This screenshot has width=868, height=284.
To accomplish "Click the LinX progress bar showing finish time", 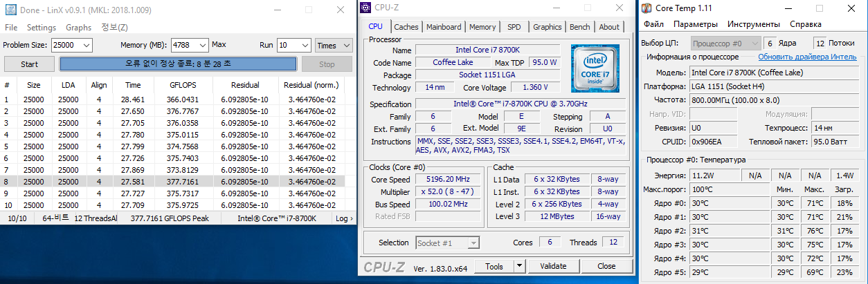I will [x=178, y=64].
